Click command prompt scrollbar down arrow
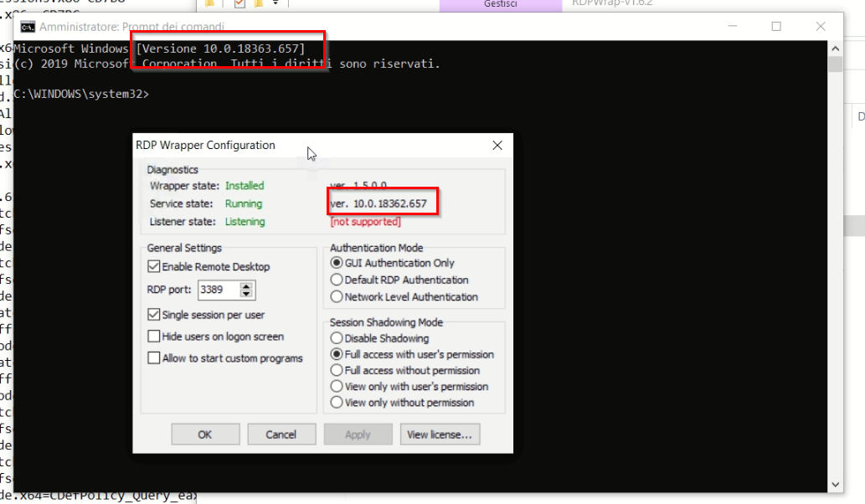865x504 pixels. 835,485
